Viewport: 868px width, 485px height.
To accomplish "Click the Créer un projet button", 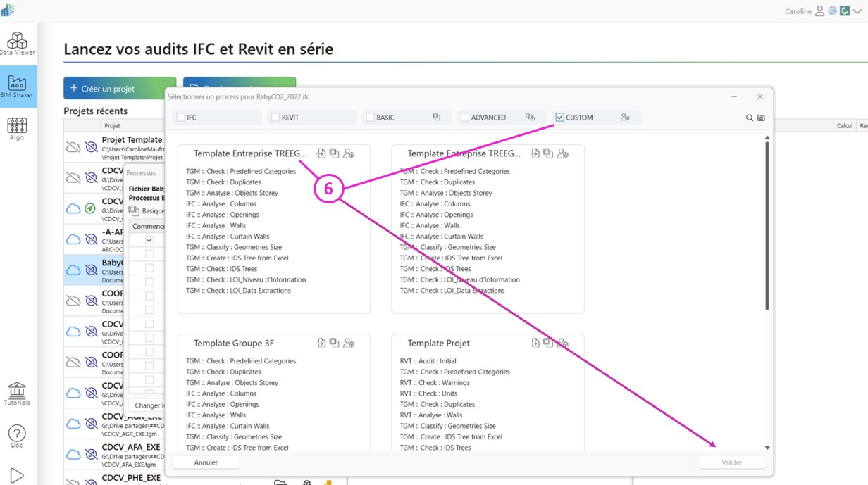I will point(120,89).
